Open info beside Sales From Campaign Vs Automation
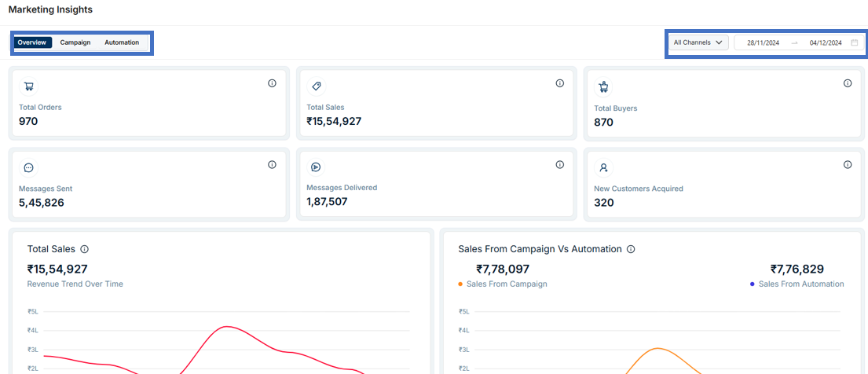The height and width of the screenshot is (374, 868). coord(631,249)
